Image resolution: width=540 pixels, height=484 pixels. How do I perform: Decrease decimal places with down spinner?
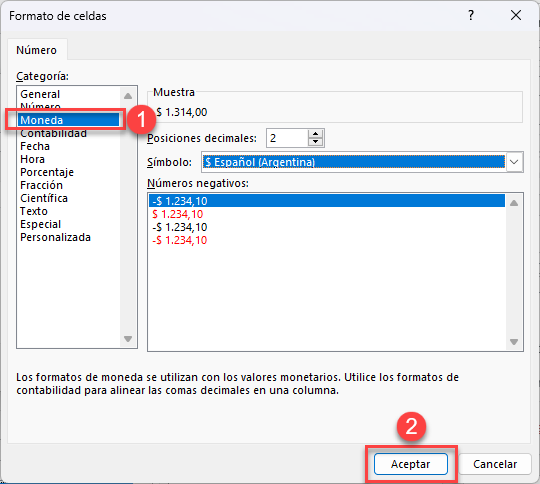(x=315, y=142)
